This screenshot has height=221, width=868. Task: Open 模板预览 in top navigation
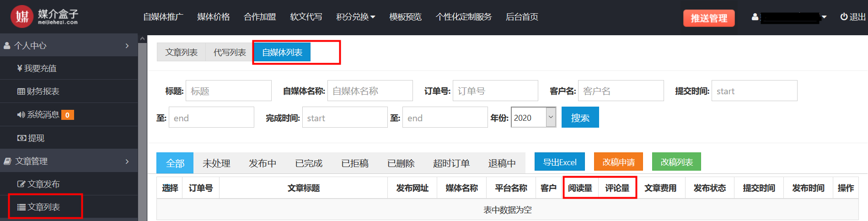405,17
